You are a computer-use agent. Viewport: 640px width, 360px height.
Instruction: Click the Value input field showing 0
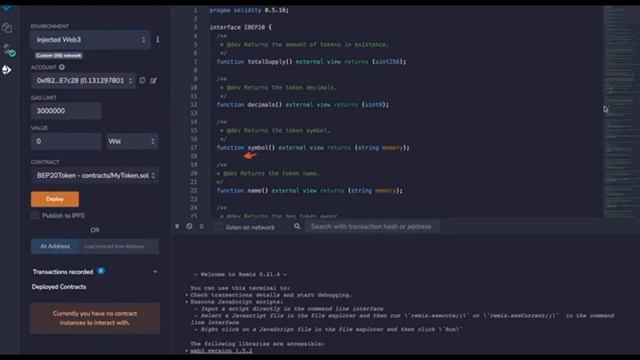point(66,141)
